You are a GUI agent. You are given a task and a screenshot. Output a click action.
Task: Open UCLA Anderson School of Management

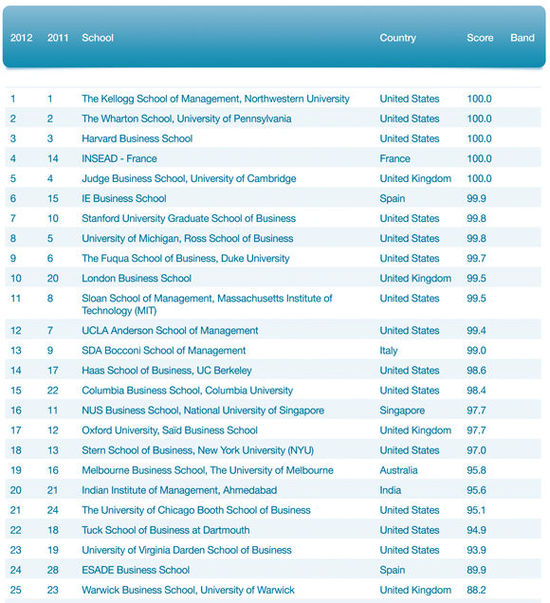point(170,331)
